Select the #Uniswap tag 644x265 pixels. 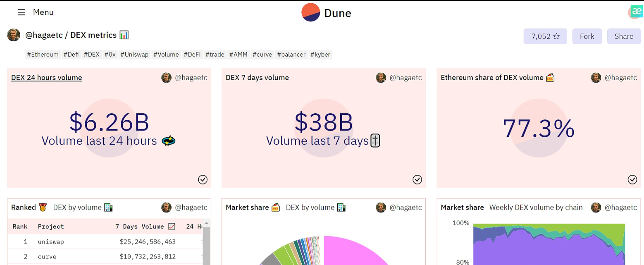click(x=134, y=55)
